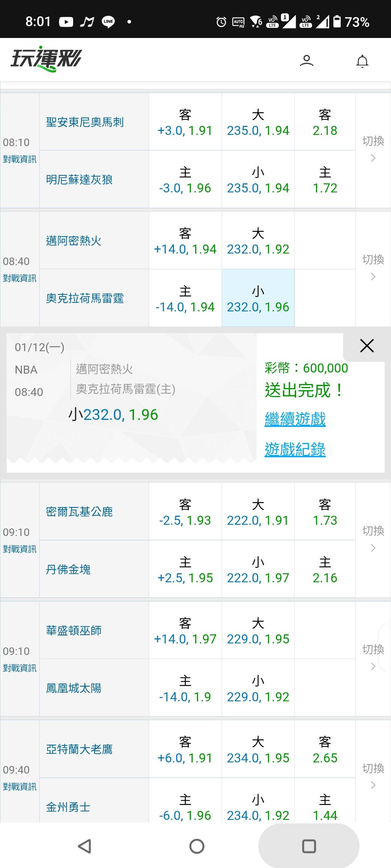Expand 切換 for Bucks vs Nuggets game

pyautogui.click(x=373, y=539)
